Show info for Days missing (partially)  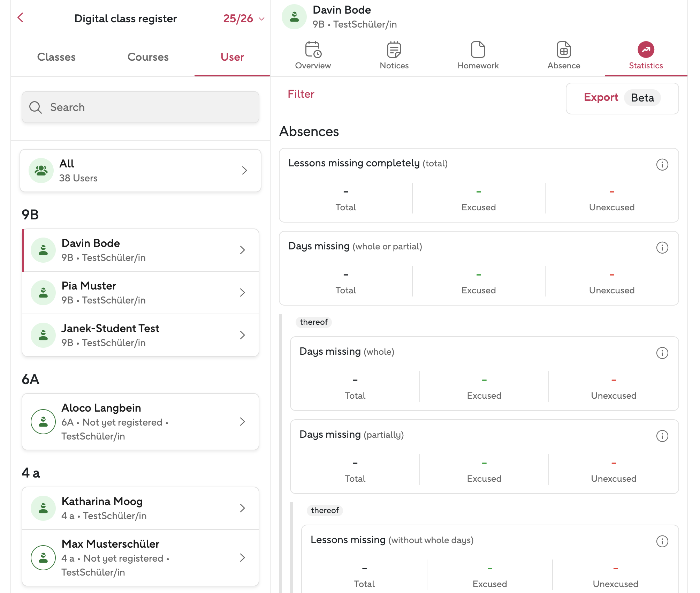(662, 436)
